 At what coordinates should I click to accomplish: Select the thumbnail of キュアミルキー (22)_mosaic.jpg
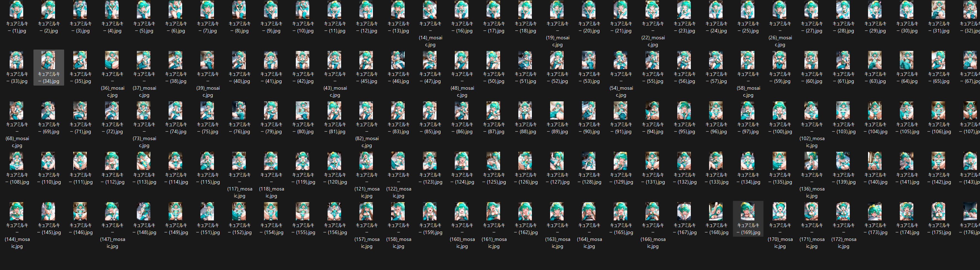[652, 10]
